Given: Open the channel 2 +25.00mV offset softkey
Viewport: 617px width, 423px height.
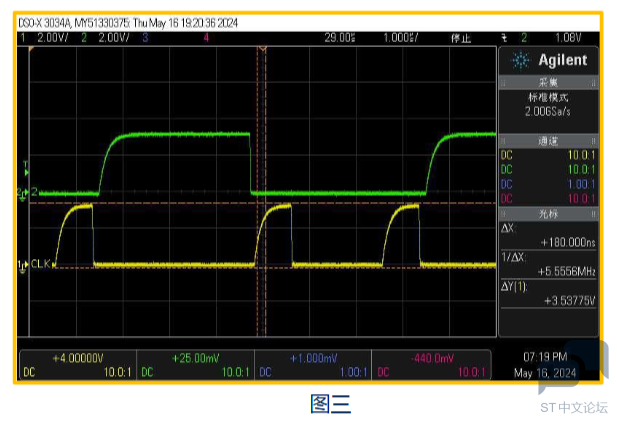Looking at the screenshot, I should 195,364.
